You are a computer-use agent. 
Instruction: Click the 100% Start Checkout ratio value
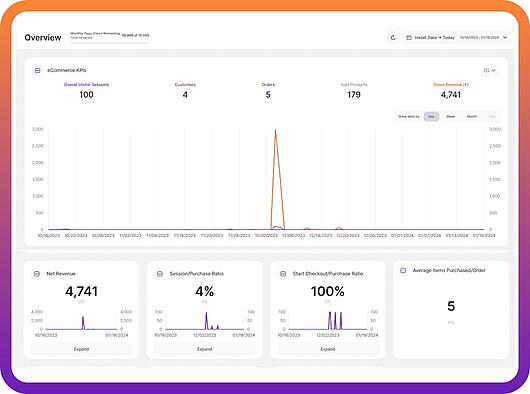click(328, 291)
